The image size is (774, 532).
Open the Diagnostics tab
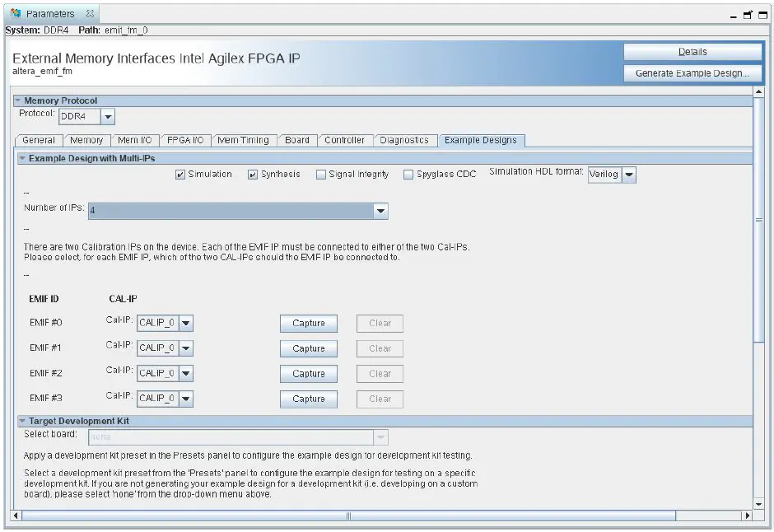pyautogui.click(x=405, y=140)
